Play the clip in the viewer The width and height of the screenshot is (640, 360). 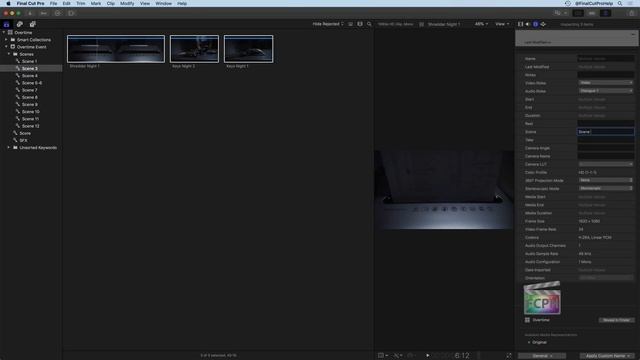(427, 356)
